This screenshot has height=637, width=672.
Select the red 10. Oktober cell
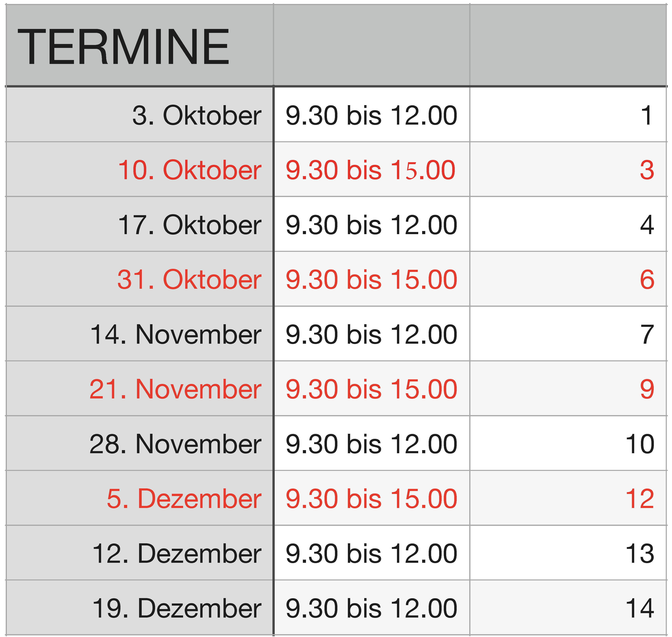139,169
